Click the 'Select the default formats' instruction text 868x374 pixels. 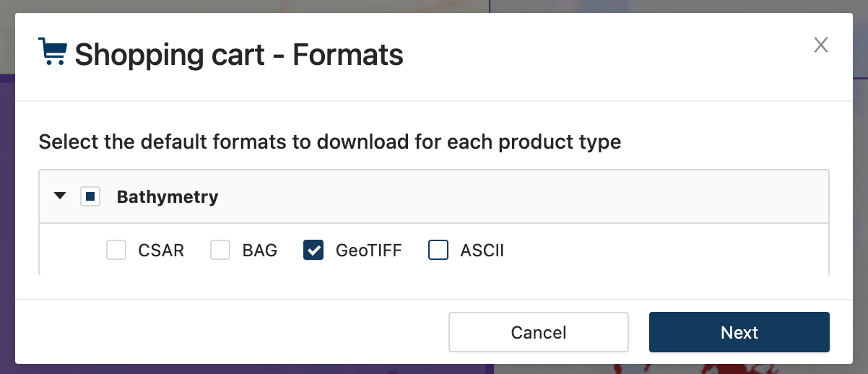click(329, 142)
